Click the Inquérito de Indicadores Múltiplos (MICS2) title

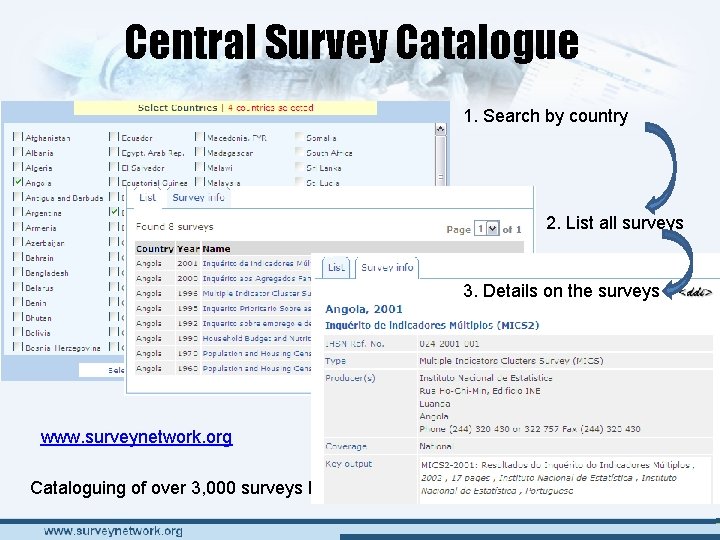[432, 326]
